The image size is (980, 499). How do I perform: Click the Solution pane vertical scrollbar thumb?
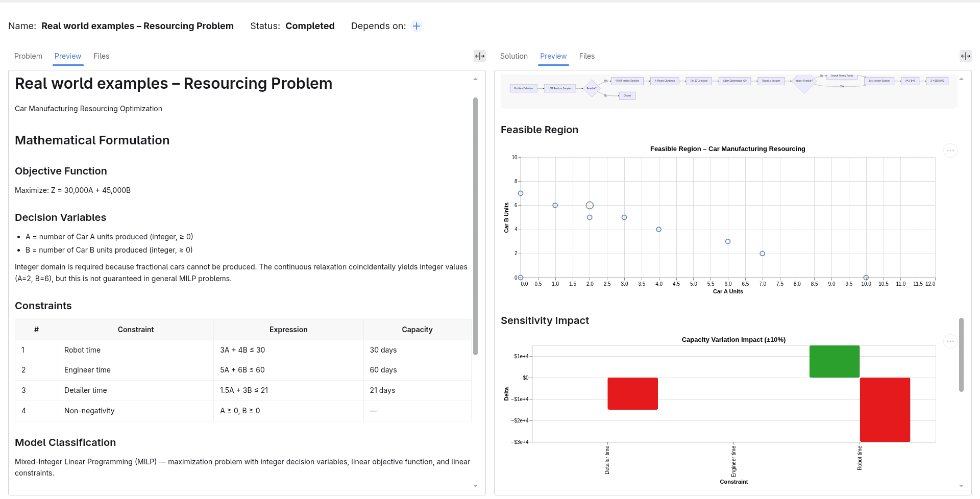(x=961, y=355)
